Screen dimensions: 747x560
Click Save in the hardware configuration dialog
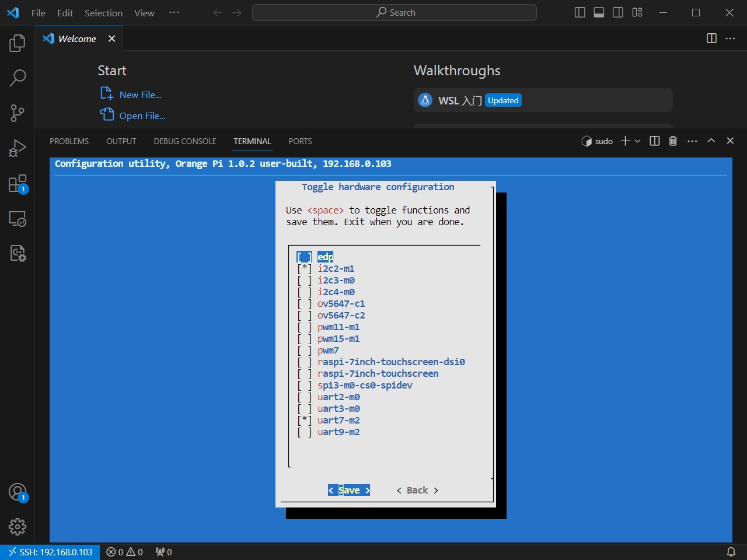(349, 490)
